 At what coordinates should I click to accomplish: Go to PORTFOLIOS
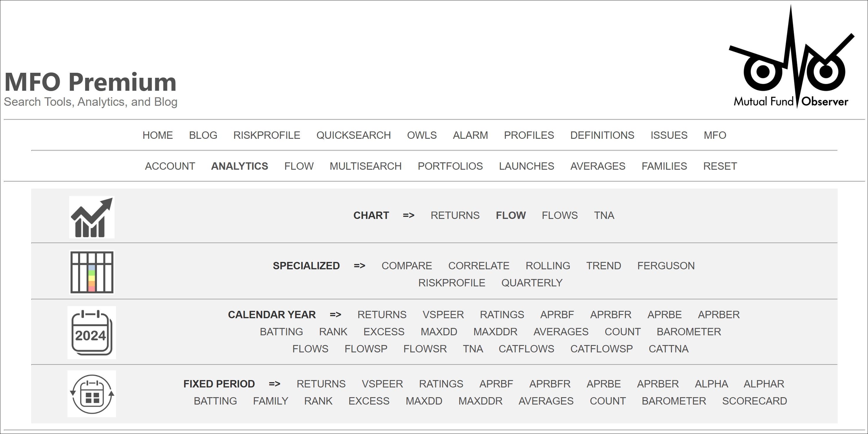click(x=450, y=166)
